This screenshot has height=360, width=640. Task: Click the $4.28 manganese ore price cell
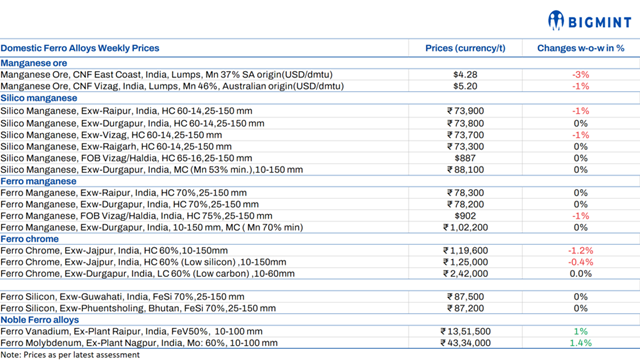point(465,75)
